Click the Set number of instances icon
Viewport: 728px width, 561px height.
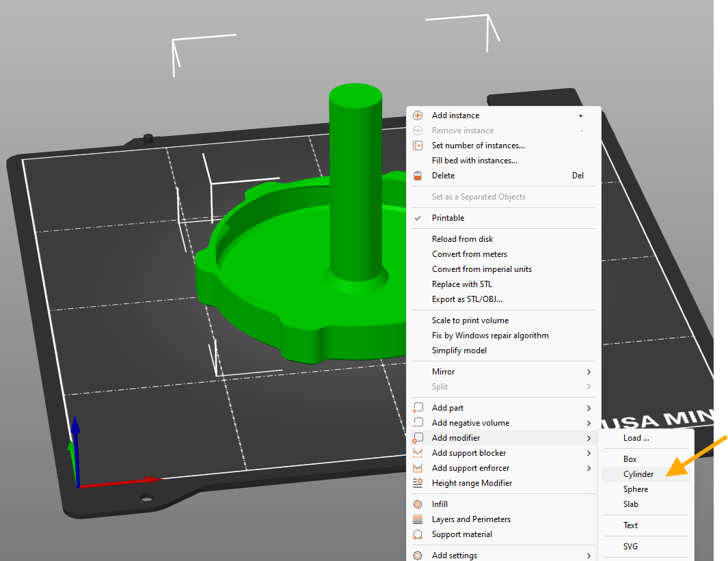[x=418, y=146]
